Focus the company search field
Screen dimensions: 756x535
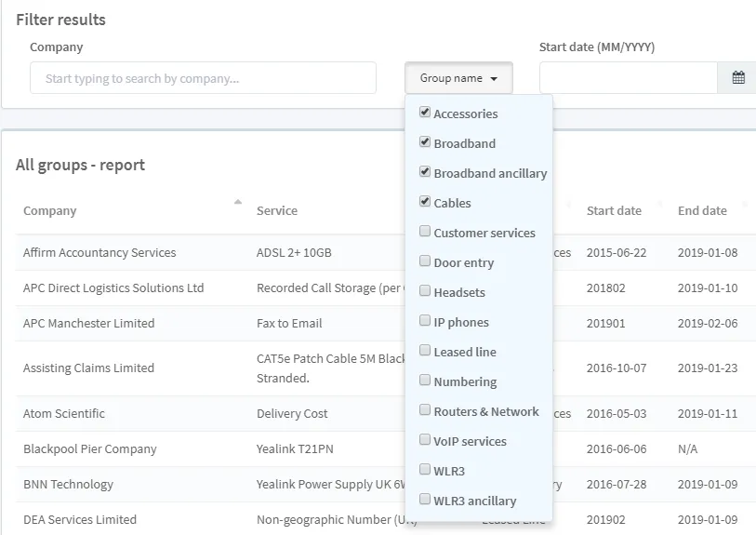point(203,78)
